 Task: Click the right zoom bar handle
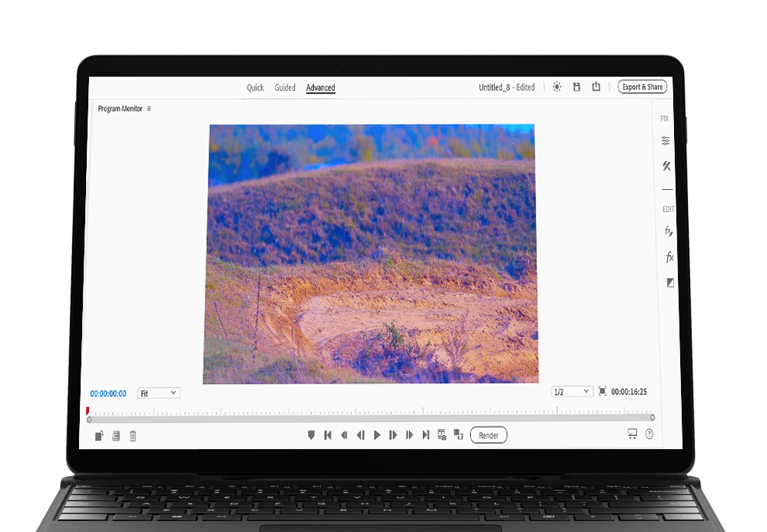[x=652, y=417]
